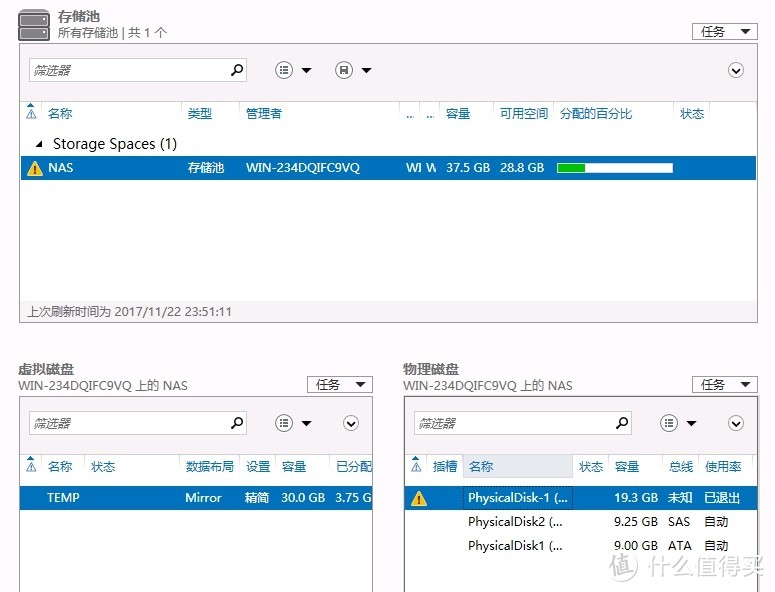
Task: Click 37.5 GB capacity cell
Action: pyautogui.click(x=468, y=168)
